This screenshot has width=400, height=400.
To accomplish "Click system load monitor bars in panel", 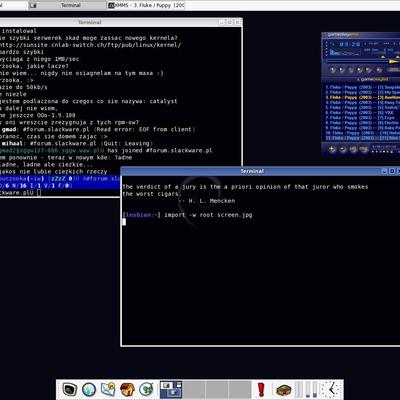I will coord(307,389).
